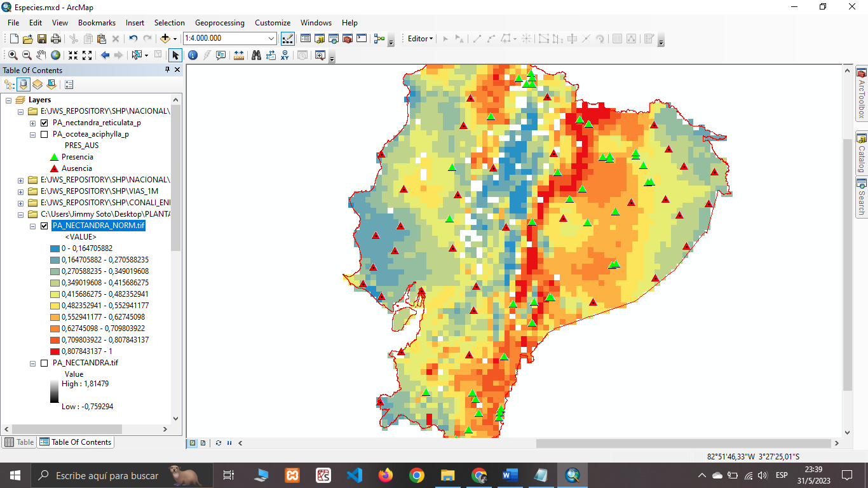Open the Catalog window toolbar icon
The image size is (868, 488).
[x=320, y=39]
